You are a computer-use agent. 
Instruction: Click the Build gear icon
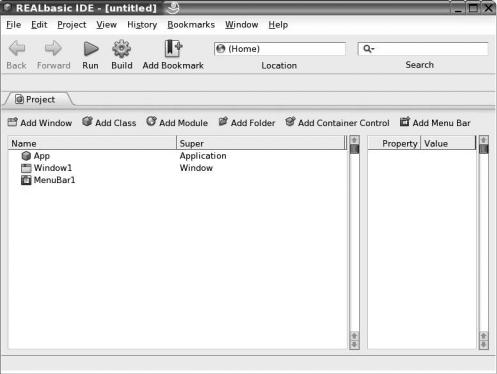click(x=121, y=49)
